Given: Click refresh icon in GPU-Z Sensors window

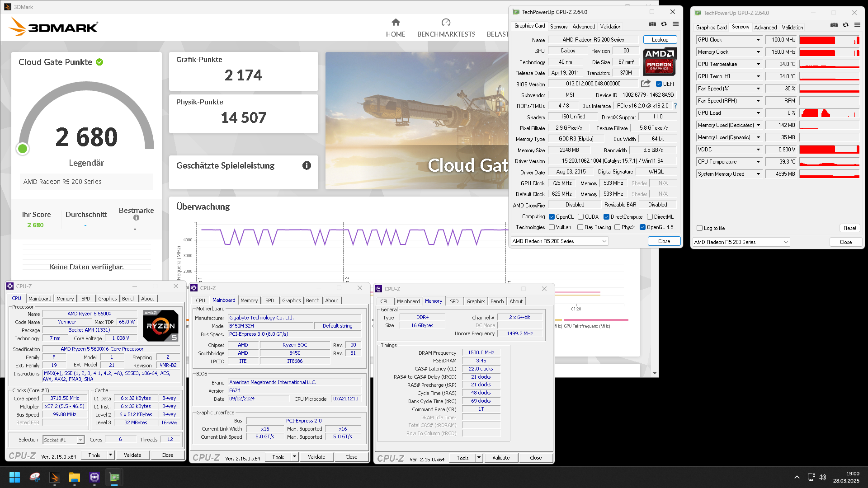Looking at the screenshot, I should click(845, 25).
